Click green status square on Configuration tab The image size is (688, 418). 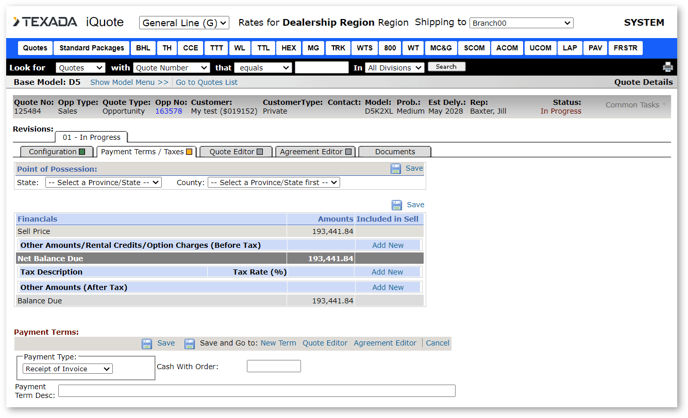click(x=82, y=152)
